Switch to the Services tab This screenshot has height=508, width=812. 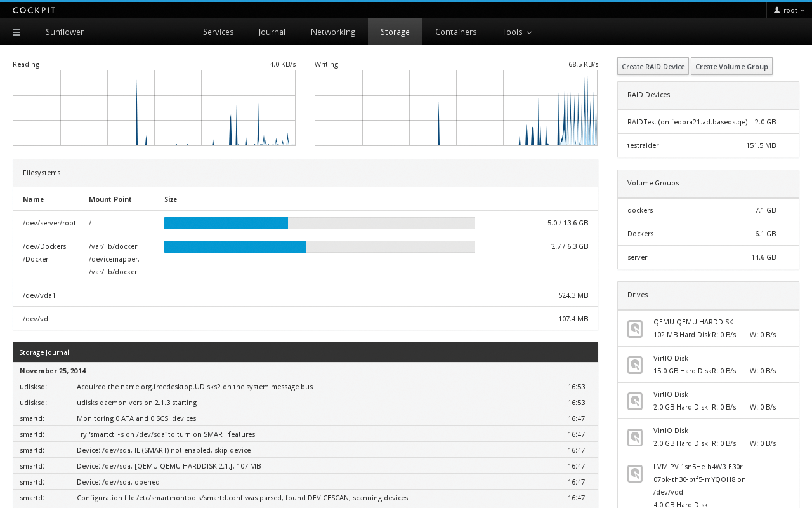point(218,32)
